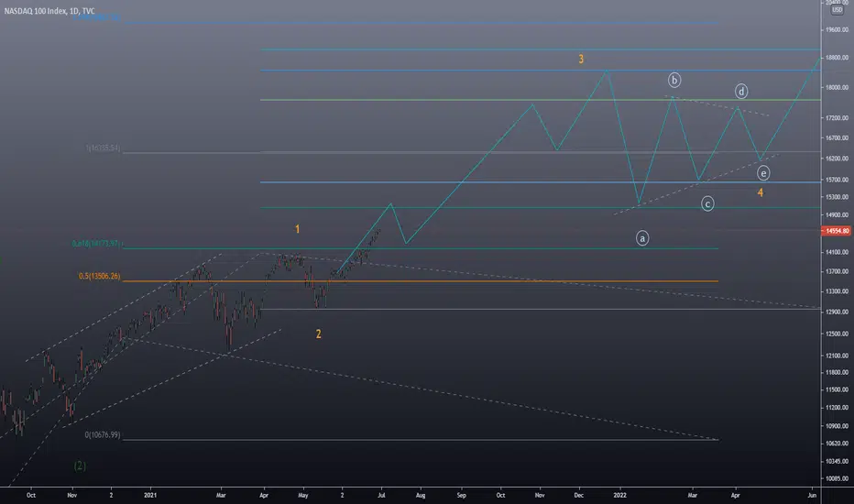The width and height of the screenshot is (854, 504).
Task: Click the circled wave label a
Action: pos(642,238)
